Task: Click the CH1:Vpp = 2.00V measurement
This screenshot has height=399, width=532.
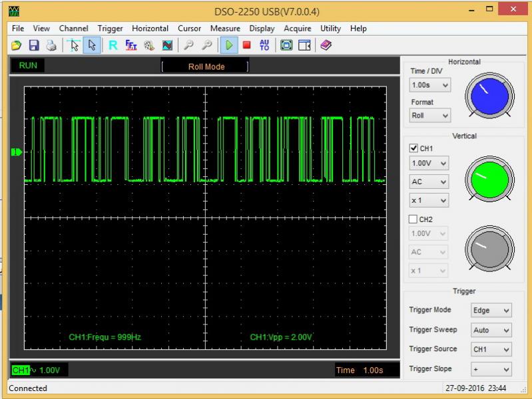Action: [281, 337]
